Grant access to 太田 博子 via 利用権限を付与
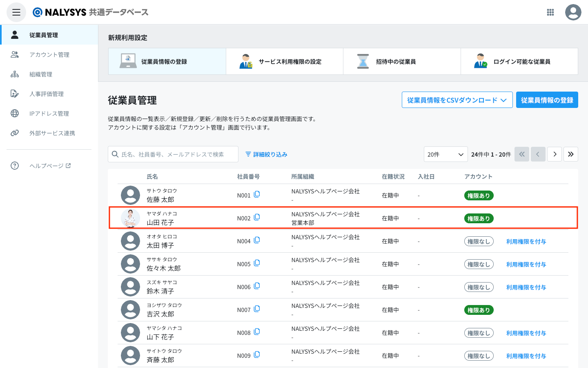This screenshot has width=588, height=368. coord(526,242)
